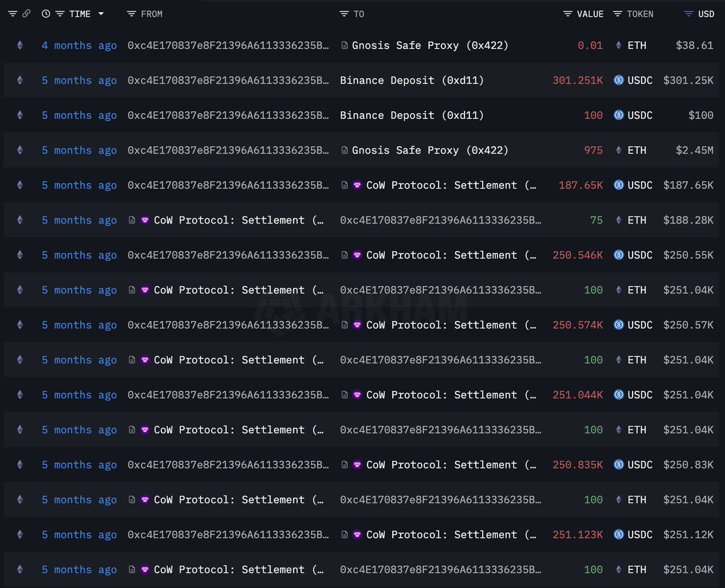The width and height of the screenshot is (725, 588).
Task: Click the USDC token icon on the 301.251K row
Action: pyautogui.click(x=618, y=80)
